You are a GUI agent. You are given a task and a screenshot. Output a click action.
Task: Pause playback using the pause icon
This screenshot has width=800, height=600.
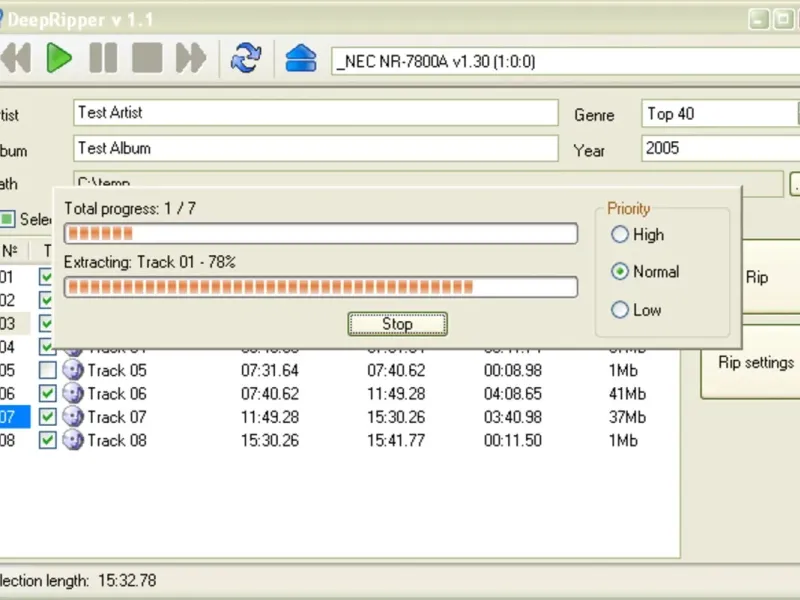click(103, 58)
